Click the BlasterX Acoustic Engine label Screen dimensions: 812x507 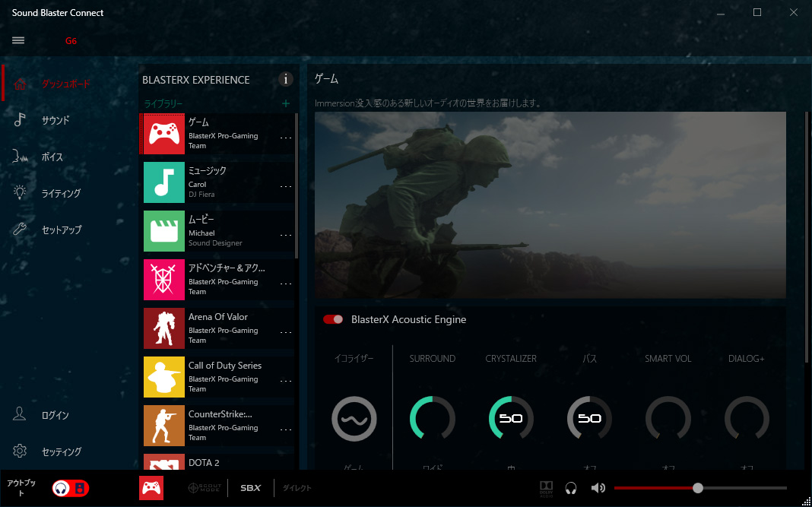pyautogui.click(x=408, y=319)
